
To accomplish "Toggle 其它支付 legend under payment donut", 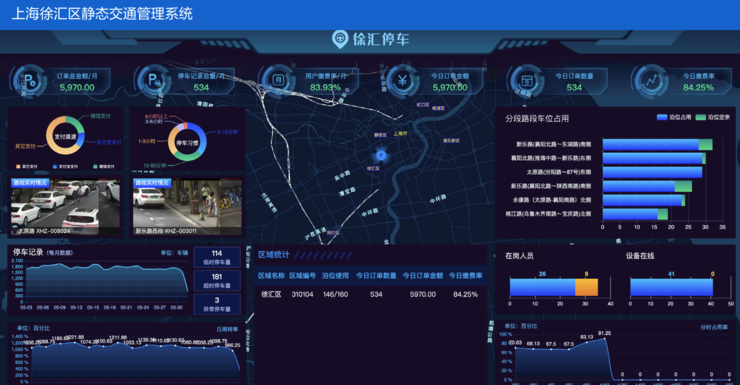I will pyautogui.click(x=27, y=167).
